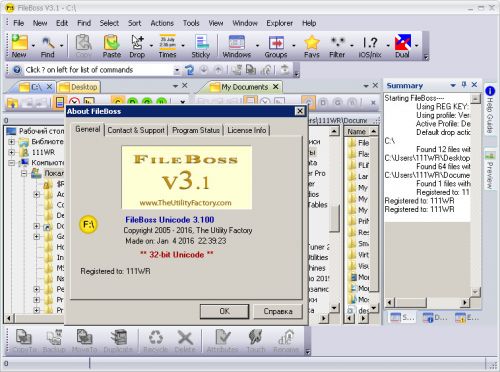Click the Copy toolbar icon
The height and width of the screenshot is (372, 500).
(84, 46)
